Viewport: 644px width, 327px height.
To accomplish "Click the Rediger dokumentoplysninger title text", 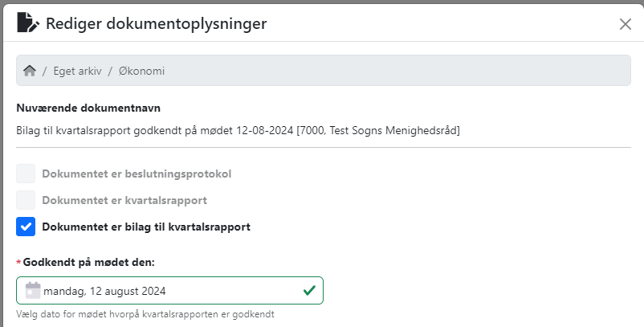I will [x=156, y=23].
